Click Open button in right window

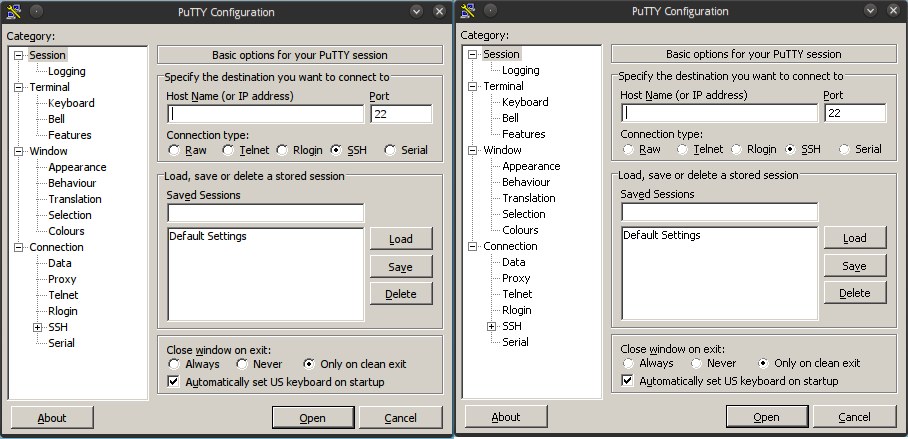[767, 417]
